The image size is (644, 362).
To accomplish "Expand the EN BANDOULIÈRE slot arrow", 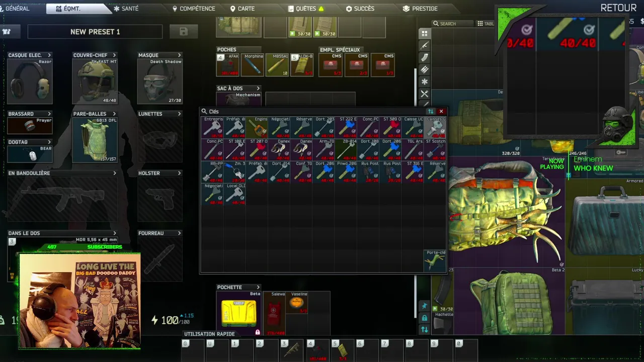I will click(114, 173).
